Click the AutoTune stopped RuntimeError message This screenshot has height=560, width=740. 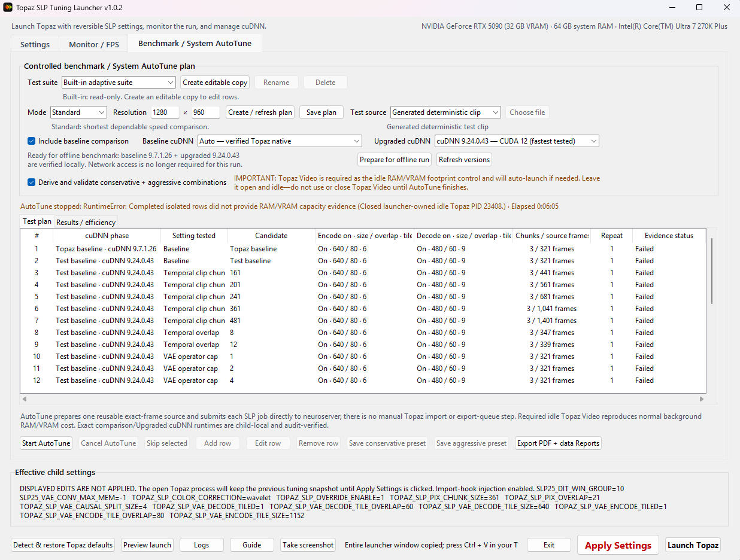(x=289, y=206)
